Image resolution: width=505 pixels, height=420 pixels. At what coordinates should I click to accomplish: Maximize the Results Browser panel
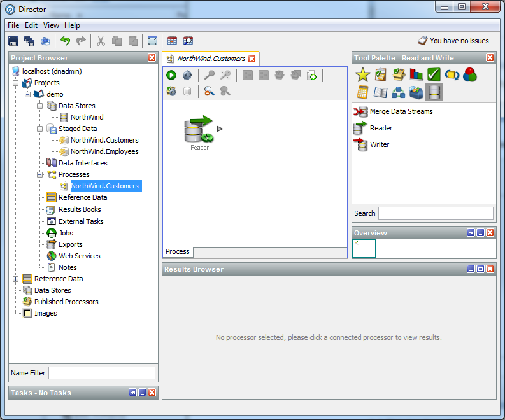pos(480,269)
